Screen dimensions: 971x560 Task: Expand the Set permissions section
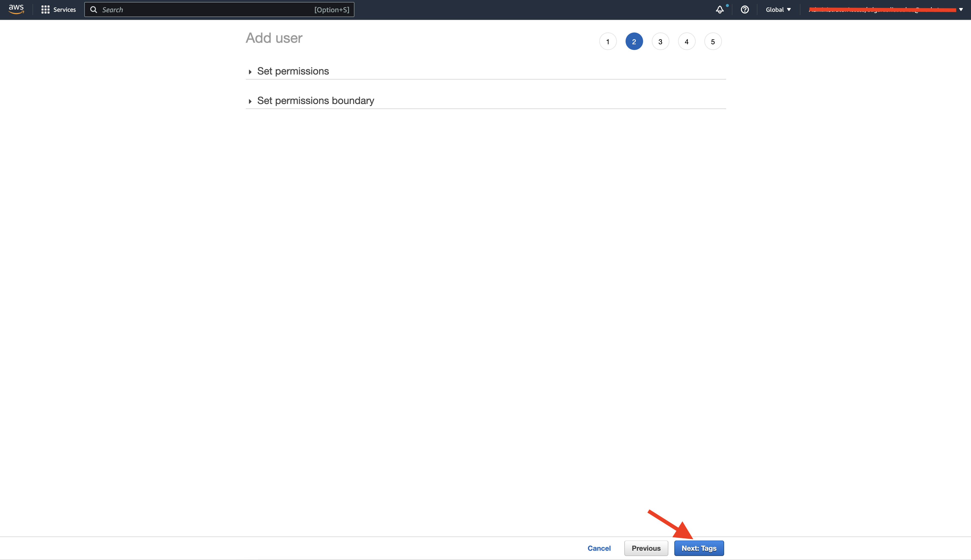click(293, 71)
